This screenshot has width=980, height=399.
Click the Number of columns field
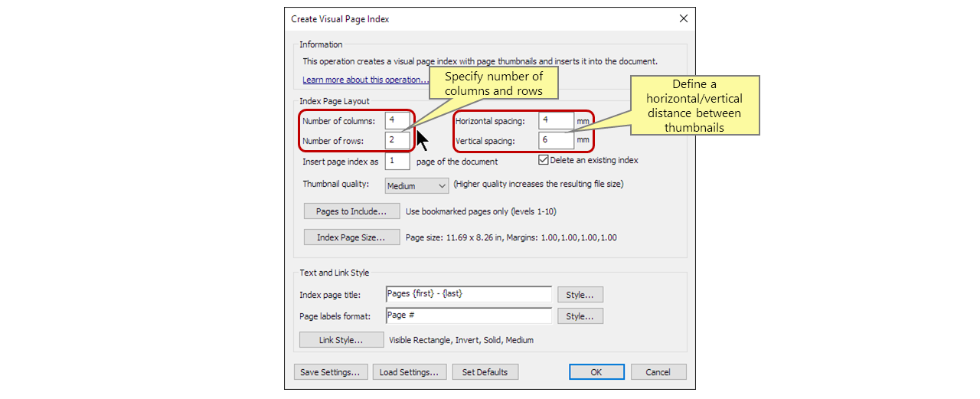(x=397, y=121)
